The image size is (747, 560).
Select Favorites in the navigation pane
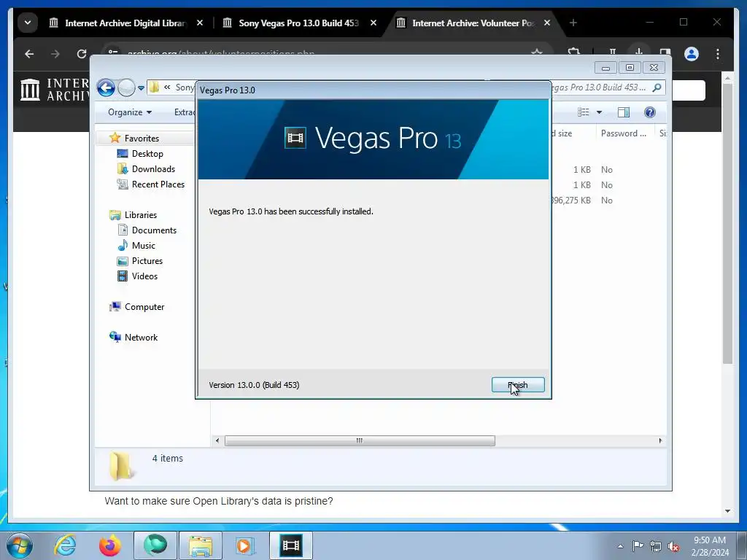click(x=142, y=138)
